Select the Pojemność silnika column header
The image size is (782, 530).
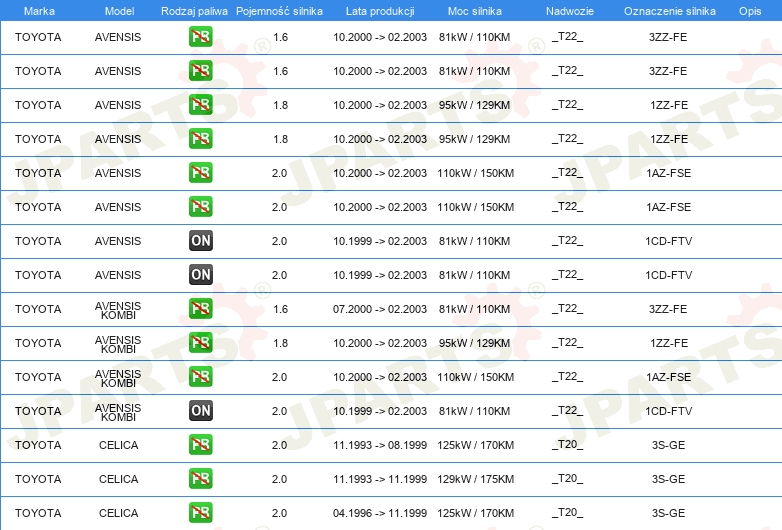coord(279,11)
